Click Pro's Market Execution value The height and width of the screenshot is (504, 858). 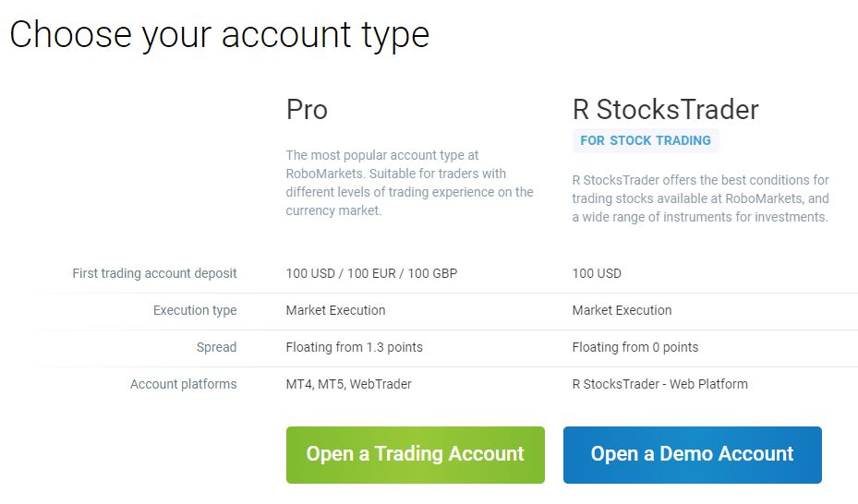click(x=335, y=310)
